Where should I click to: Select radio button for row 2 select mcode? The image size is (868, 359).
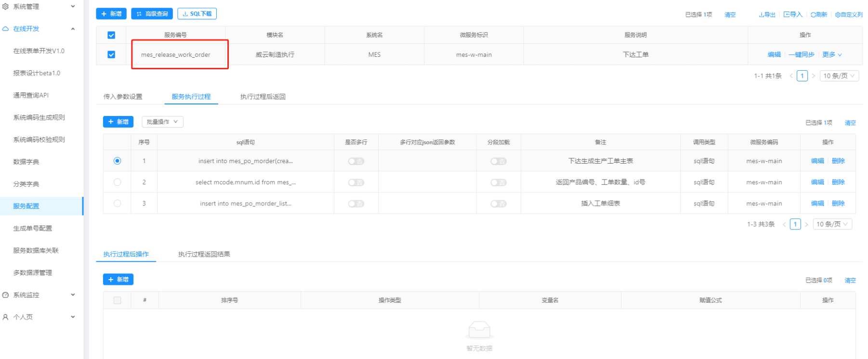point(117,182)
